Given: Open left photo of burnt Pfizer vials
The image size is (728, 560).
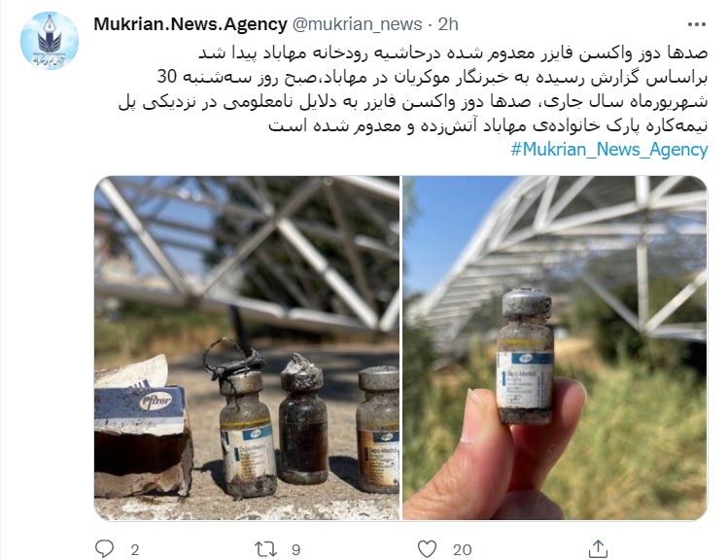Looking at the screenshot, I should point(247,348).
